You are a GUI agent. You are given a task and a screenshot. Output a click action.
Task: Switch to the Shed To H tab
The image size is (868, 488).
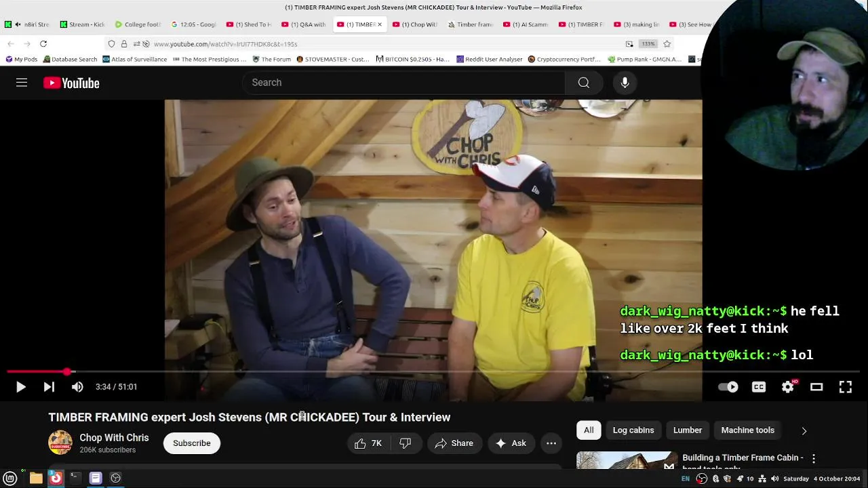tap(249, 24)
